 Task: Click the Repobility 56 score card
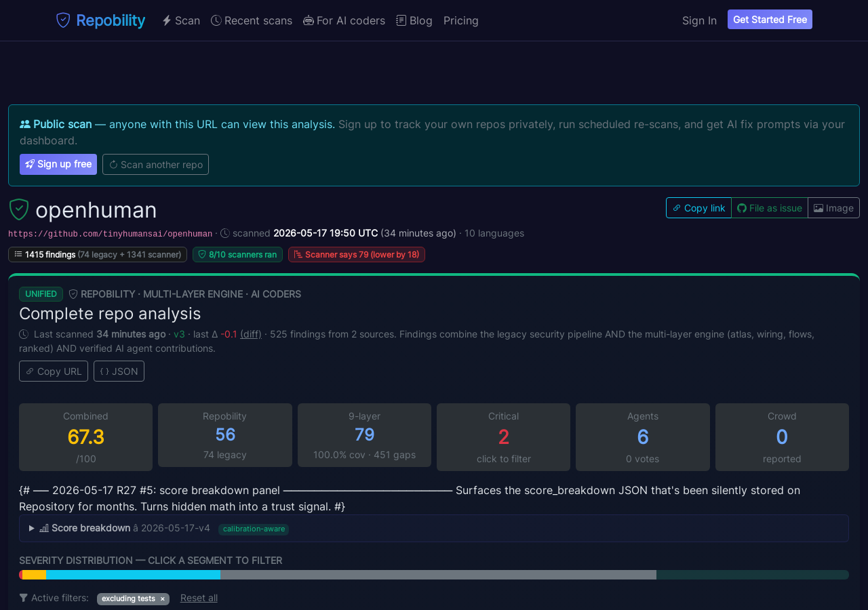click(225, 435)
